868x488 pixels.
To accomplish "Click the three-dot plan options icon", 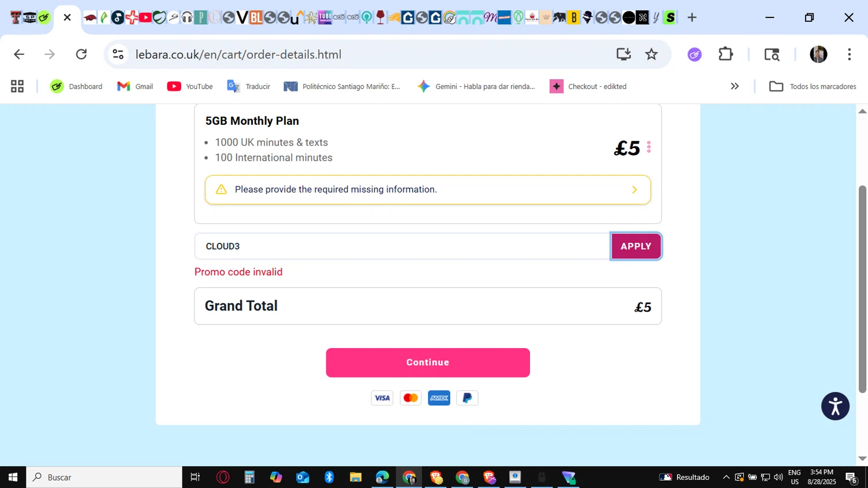I will point(649,147).
